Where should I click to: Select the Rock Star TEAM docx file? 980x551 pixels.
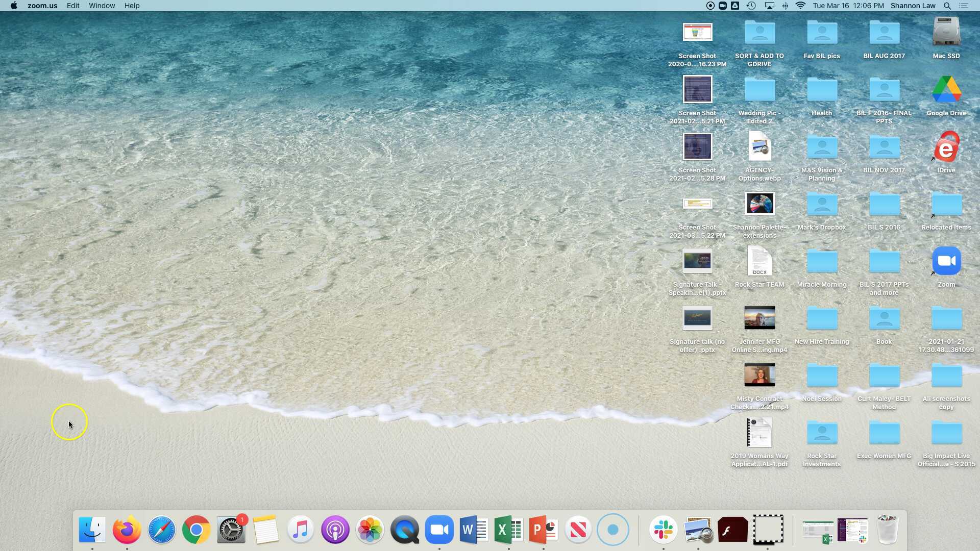[x=759, y=262]
